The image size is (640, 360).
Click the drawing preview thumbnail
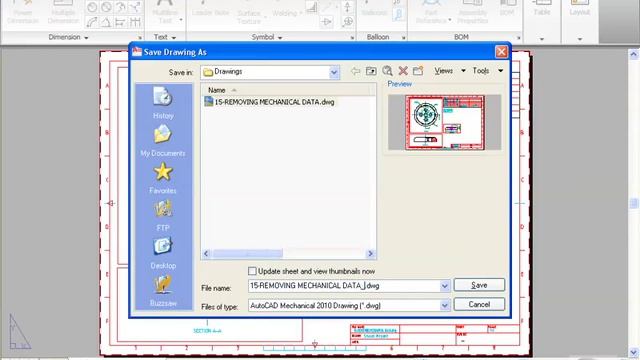pyautogui.click(x=445, y=122)
